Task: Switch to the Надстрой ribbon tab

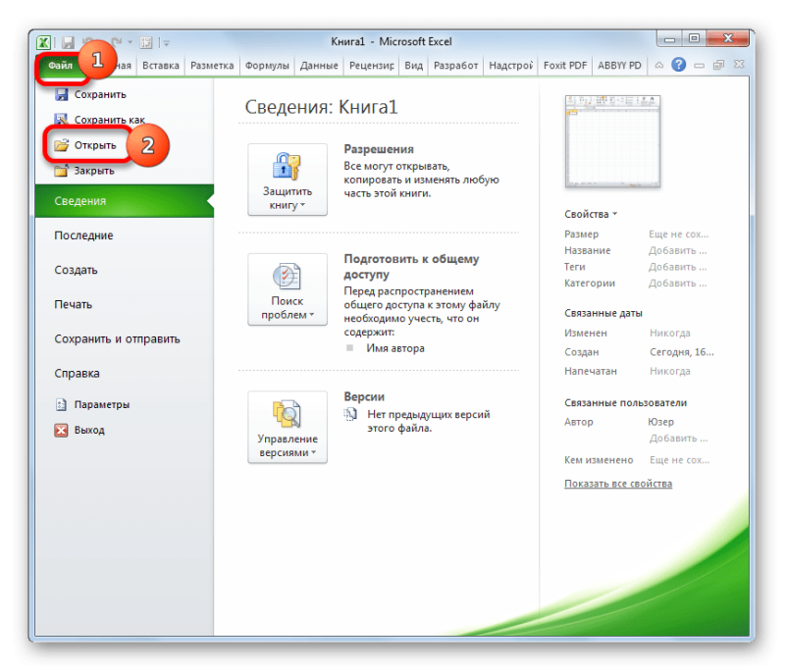Action: click(x=510, y=66)
